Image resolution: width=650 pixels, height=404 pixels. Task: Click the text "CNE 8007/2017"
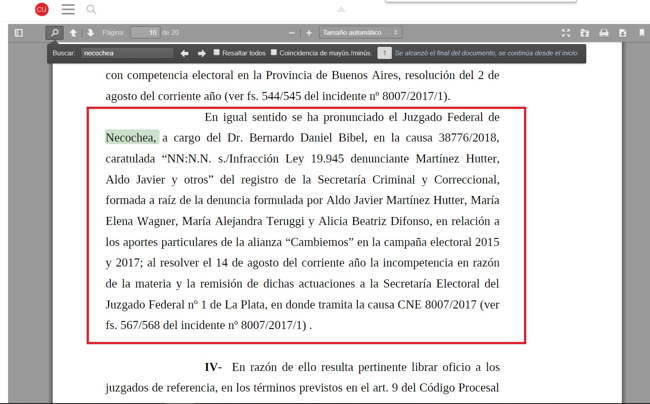coord(437,305)
